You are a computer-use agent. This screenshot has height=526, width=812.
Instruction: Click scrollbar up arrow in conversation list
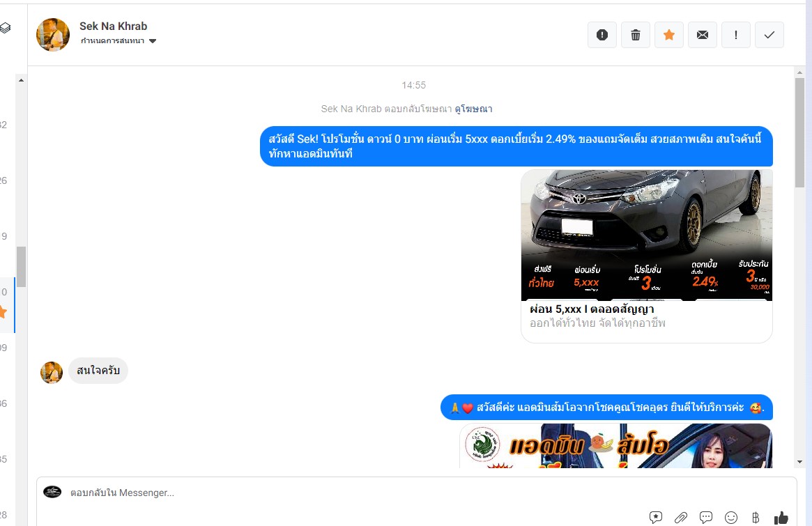point(21,80)
